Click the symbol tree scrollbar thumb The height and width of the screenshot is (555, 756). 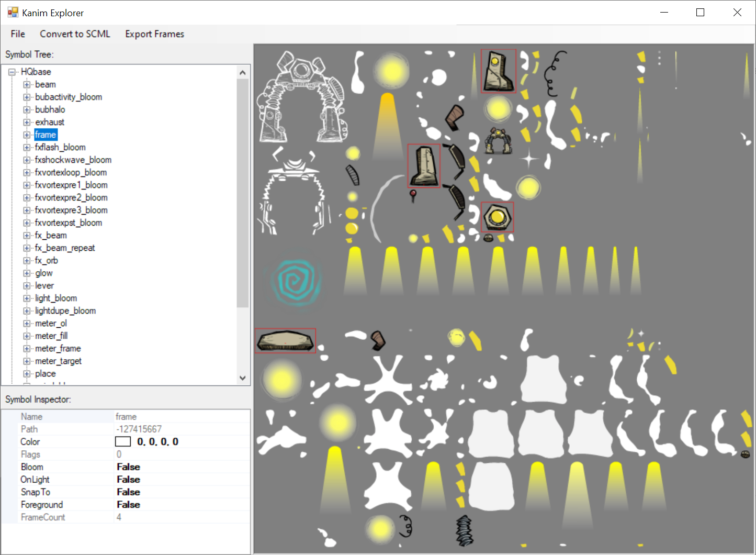point(242,193)
